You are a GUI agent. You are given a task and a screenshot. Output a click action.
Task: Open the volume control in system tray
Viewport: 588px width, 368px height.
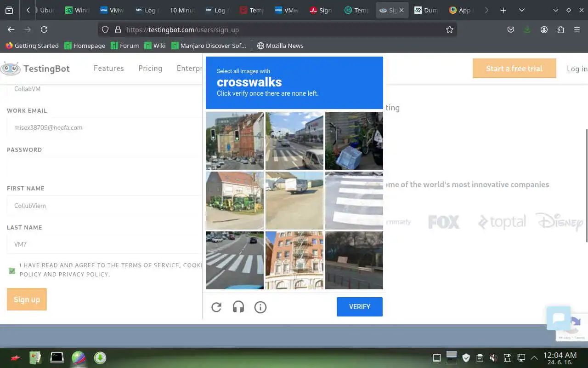(493, 357)
